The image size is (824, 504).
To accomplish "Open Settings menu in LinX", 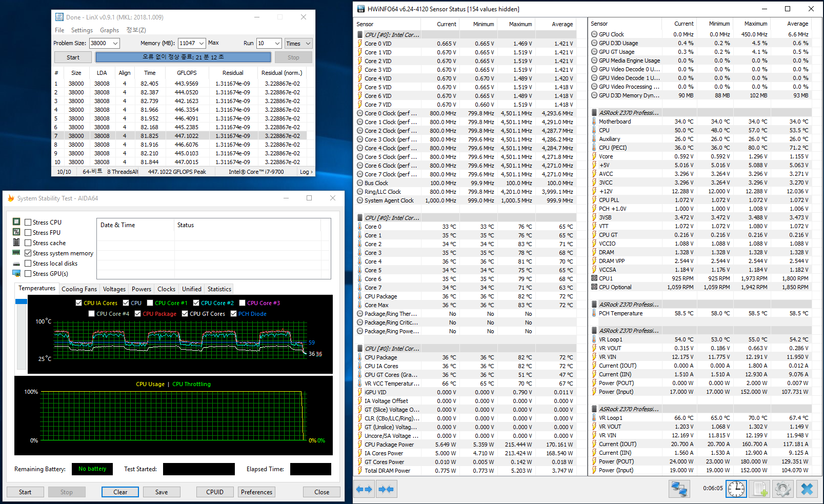I will (82, 30).
